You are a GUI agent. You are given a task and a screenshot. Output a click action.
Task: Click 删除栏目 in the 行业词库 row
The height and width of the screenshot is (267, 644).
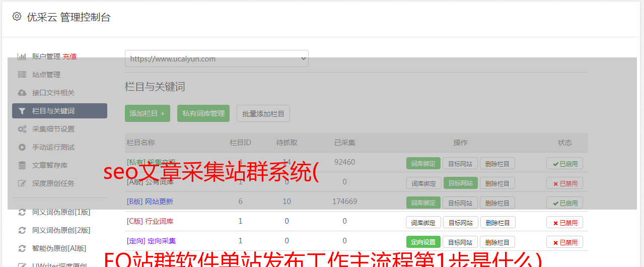click(497, 222)
